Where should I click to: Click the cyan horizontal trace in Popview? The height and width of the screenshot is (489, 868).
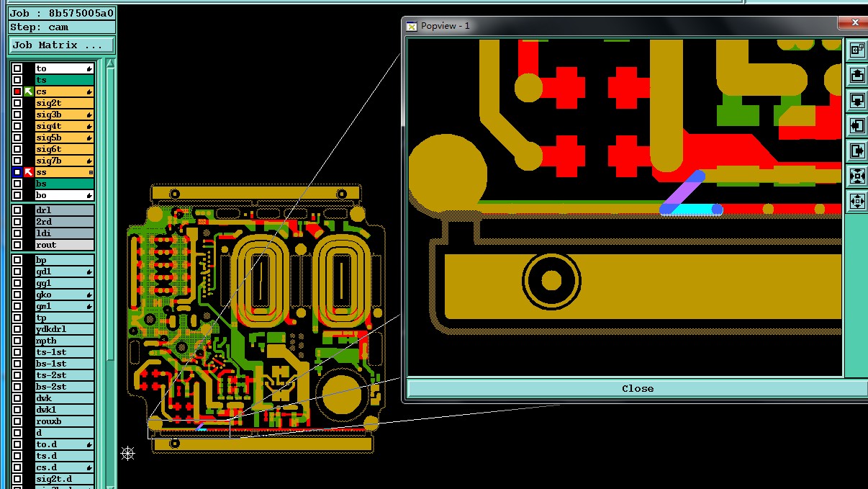coord(692,210)
